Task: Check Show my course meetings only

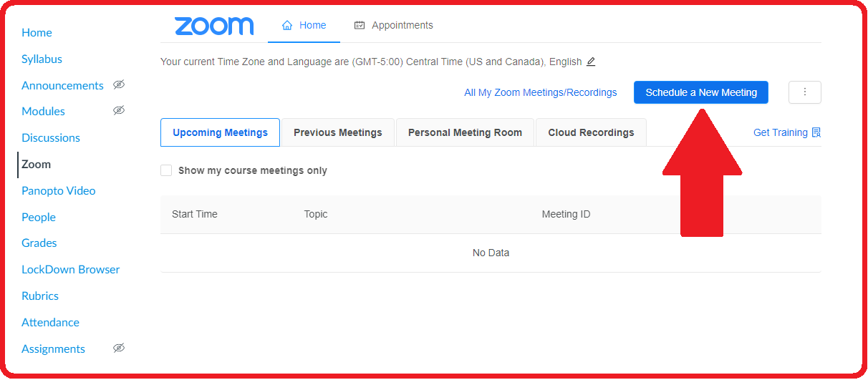Action: click(x=166, y=170)
